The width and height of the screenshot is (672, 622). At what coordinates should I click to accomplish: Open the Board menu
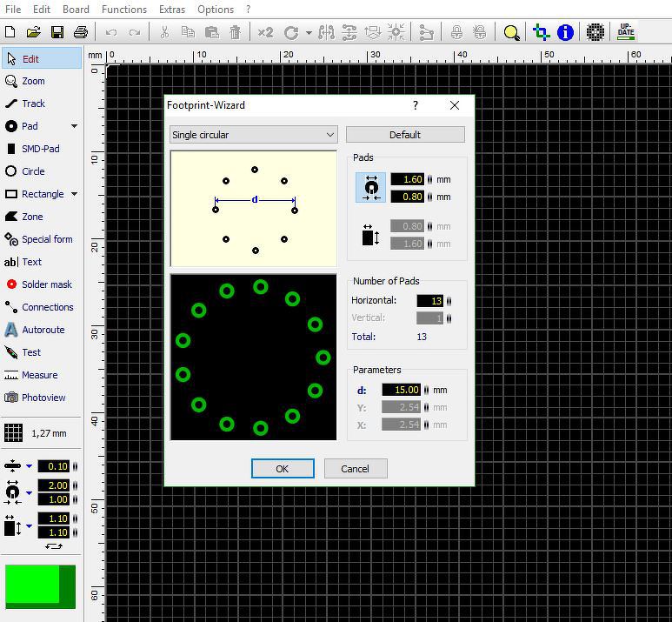pyautogui.click(x=76, y=9)
